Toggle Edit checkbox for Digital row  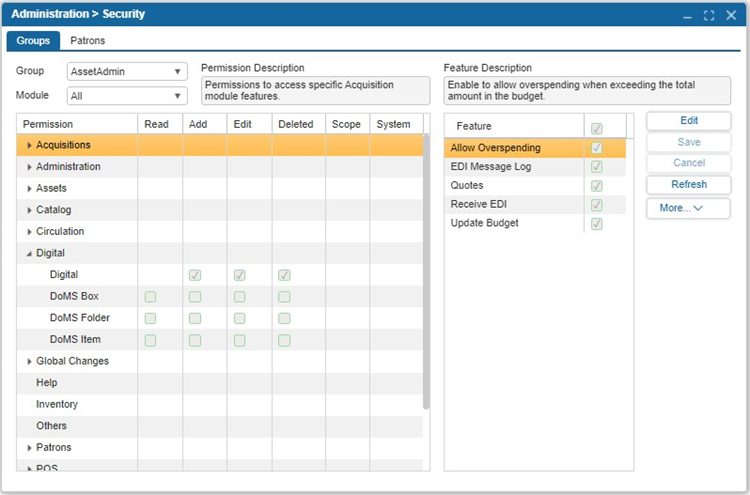point(240,275)
